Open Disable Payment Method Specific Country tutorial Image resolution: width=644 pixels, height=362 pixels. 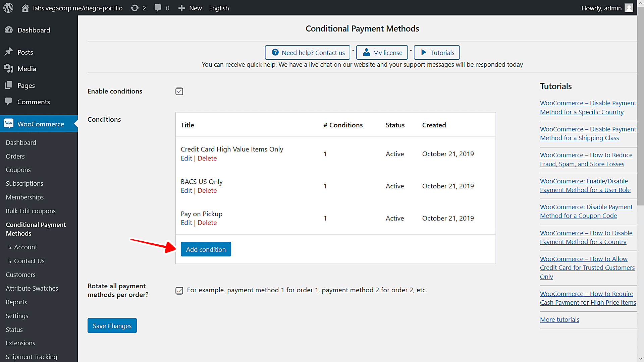(588, 108)
